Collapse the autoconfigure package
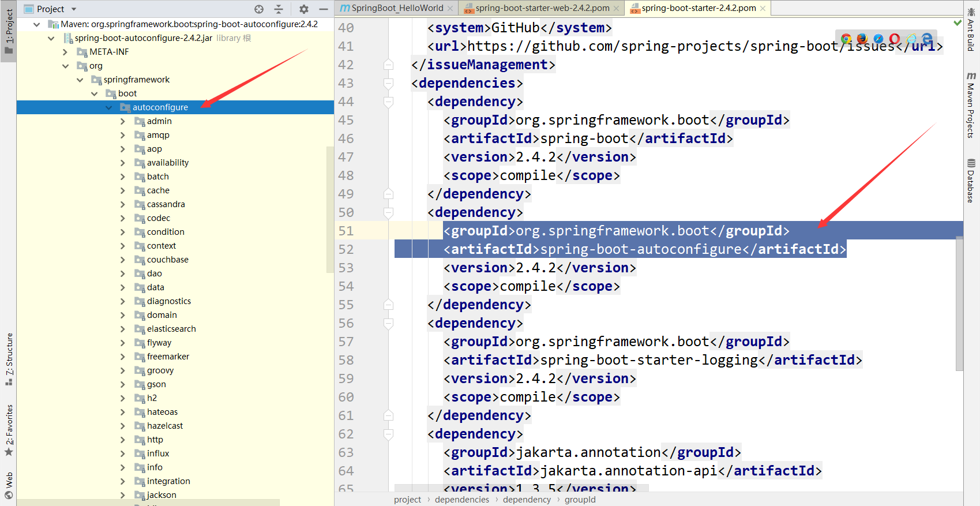Viewport: 980px width, 506px height. click(x=108, y=107)
